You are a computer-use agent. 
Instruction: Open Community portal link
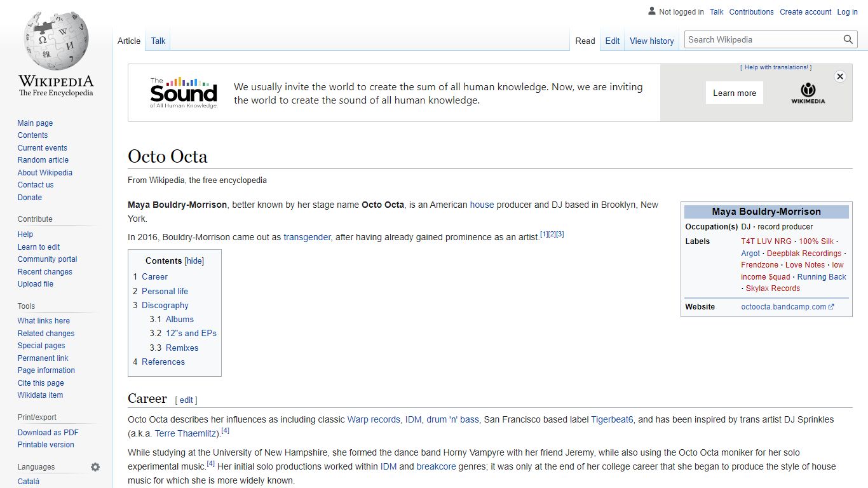coord(47,259)
